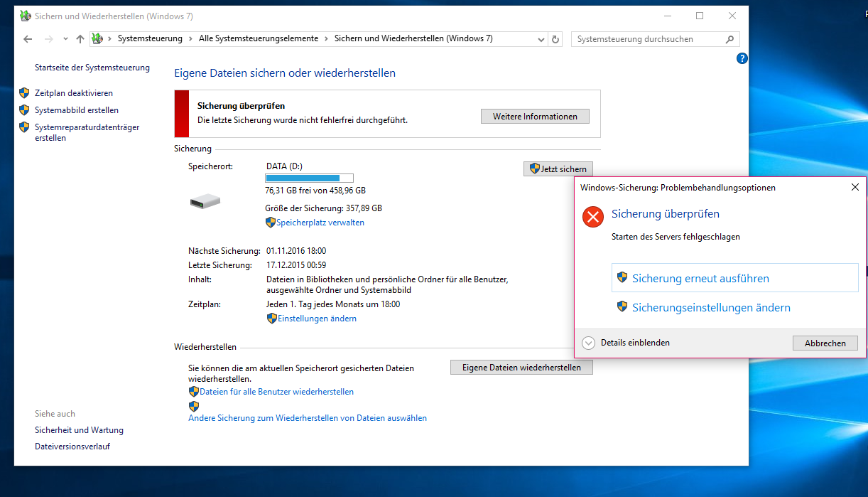868x497 pixels.
Task: Select Alle Systemsteuerungselemente breadcrumb
Action: tap(259, 39)
